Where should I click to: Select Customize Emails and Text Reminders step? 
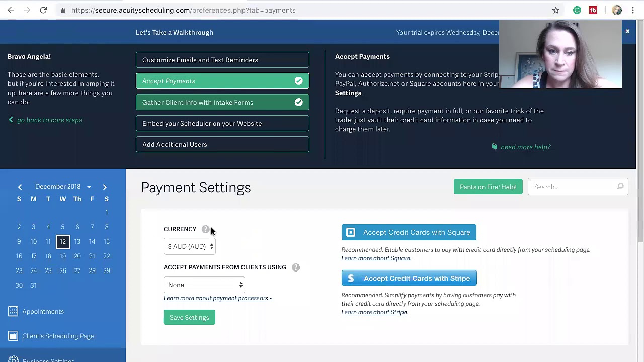coord(222,60)
